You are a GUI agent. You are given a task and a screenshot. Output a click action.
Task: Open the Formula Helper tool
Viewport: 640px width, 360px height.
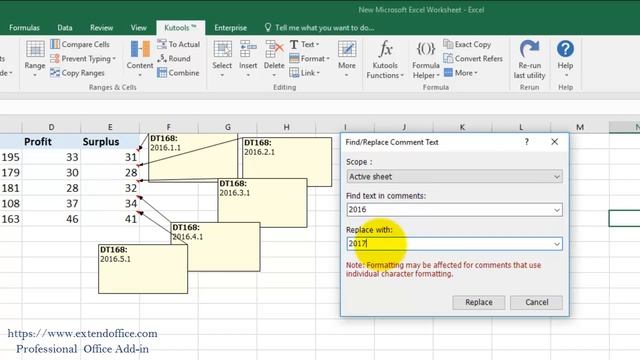point(425,60)
